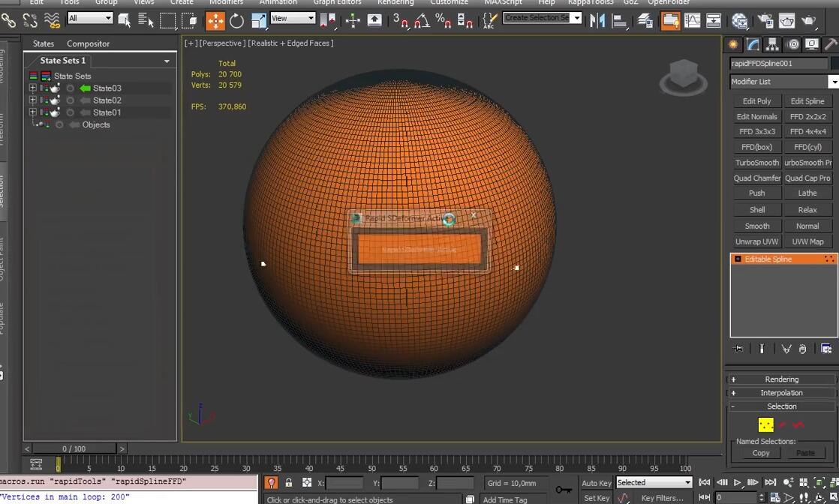The height and width of the screenshot is (504, 839).
Task: Apply the TurboSmooth modifier button
Action: point(756,162)
